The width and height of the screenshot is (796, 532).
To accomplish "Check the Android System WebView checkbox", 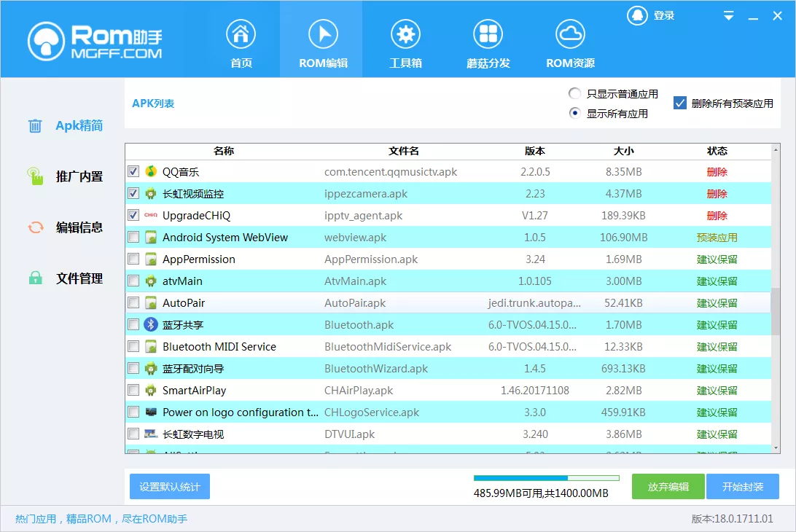I will coord(133,237).
